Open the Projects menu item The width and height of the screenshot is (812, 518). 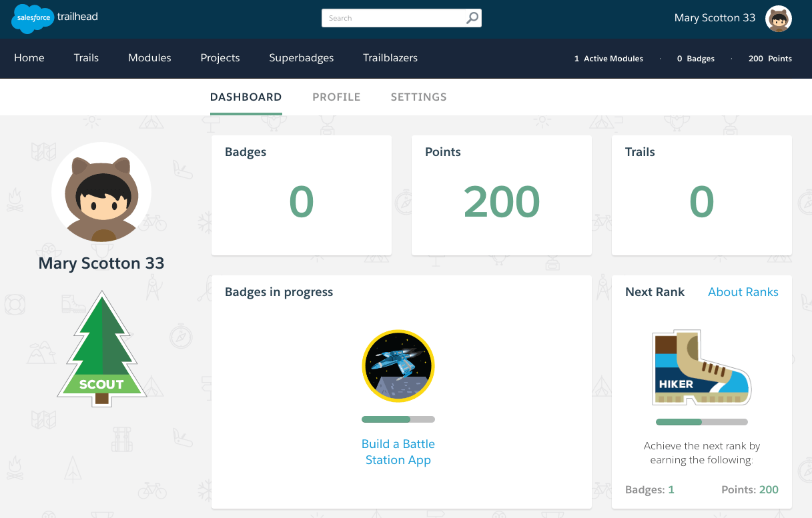click(220, 58)
